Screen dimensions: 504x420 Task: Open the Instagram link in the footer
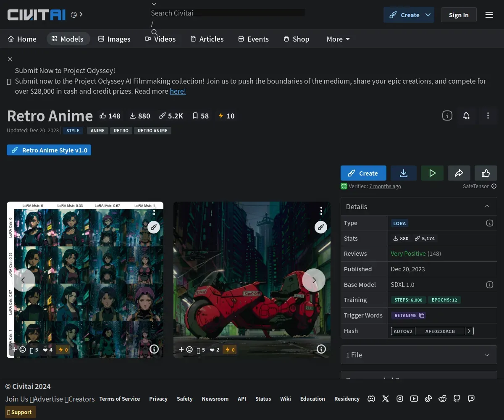tap(400, 399)
